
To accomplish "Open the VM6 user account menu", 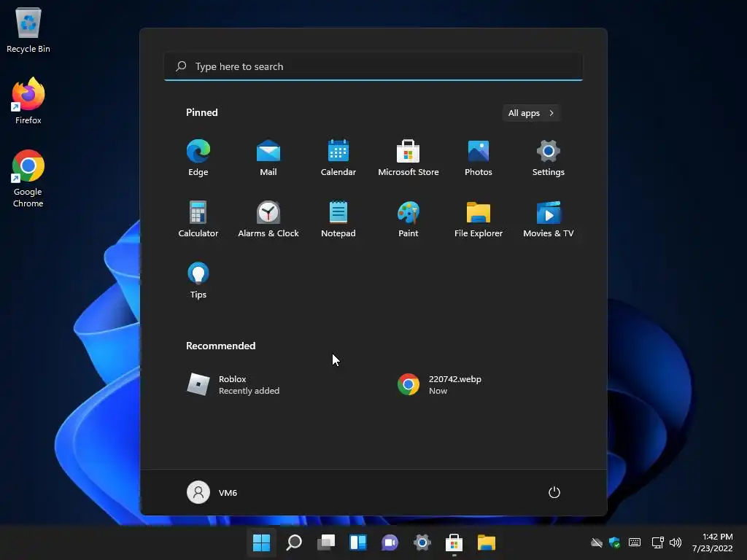I will pyautogui.click(x=212, y=492).
